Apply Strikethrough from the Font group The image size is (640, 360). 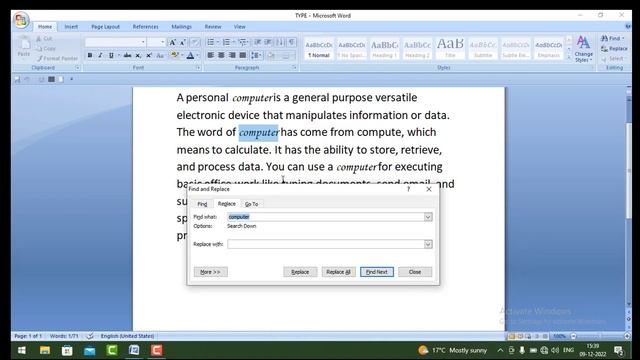(x=127, y=55)
